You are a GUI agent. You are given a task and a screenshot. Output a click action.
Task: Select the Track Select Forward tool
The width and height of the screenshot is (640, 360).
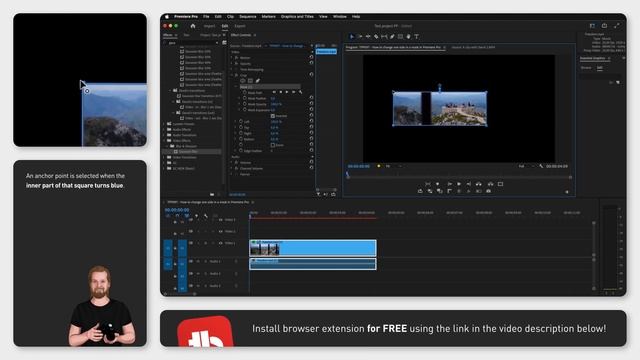360,36
